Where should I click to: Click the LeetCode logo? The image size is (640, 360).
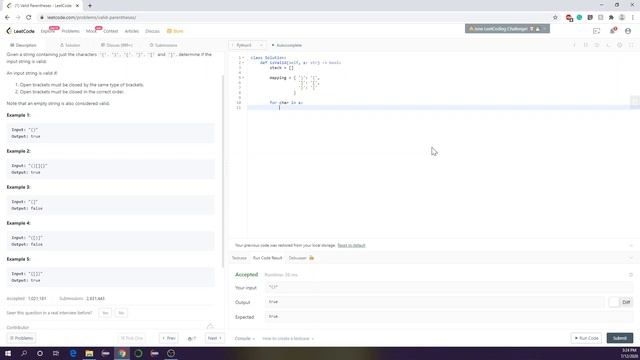(20, 31)
